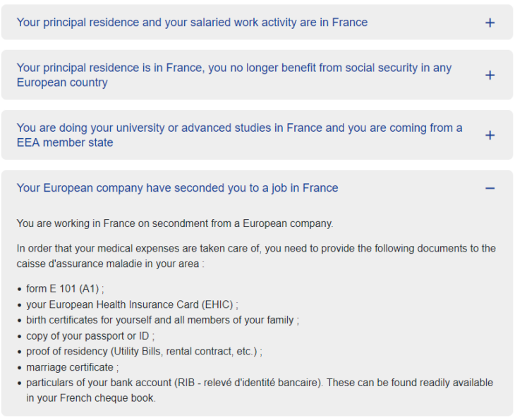Click the bullet before "form E 101"
The width and height of the screenshot is (515, 420).
pyautogui.click(x=20, y=290)
